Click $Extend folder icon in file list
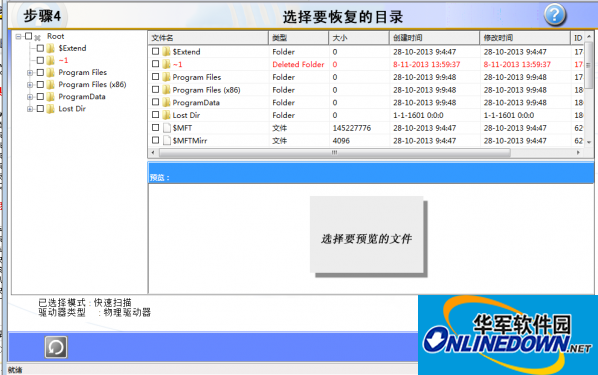 coord(166,52)
